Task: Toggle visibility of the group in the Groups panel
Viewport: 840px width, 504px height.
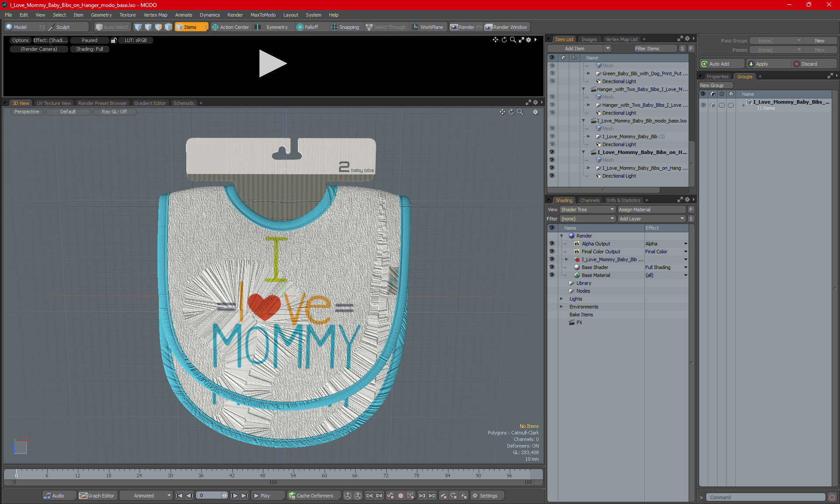Action: click(703, 105)
